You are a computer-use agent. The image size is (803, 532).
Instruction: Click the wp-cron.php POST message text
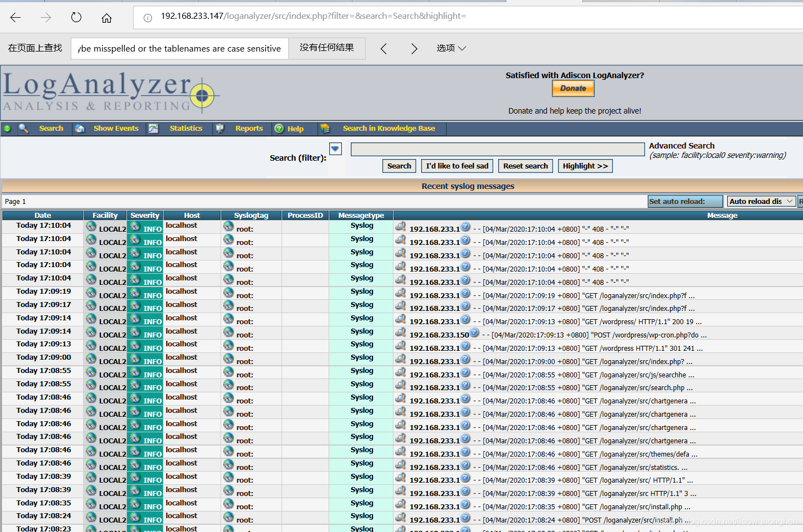click(595, 335)
